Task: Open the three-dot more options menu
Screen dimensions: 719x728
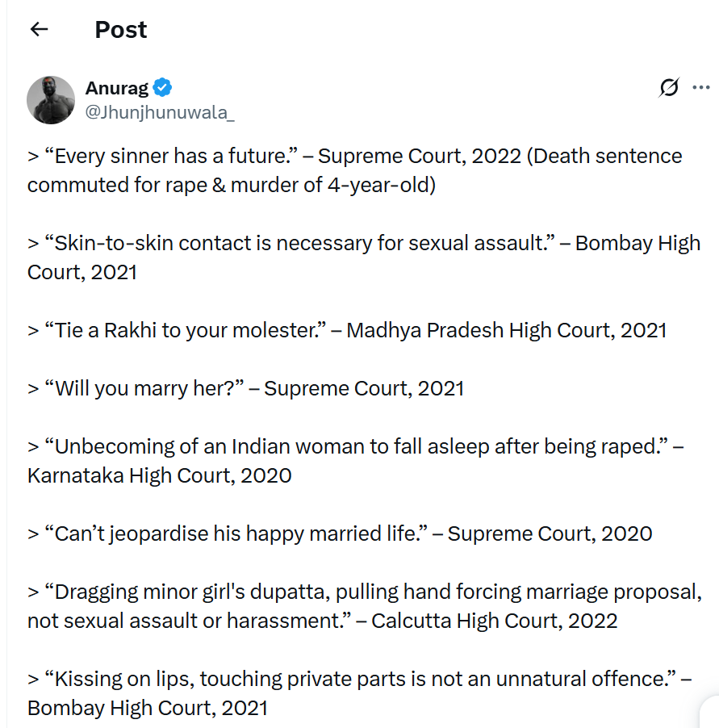Action: (x=701, y=87)
